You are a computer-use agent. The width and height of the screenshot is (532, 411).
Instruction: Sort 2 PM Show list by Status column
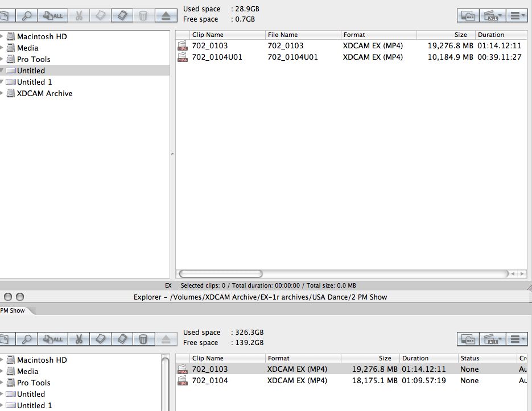487,358
